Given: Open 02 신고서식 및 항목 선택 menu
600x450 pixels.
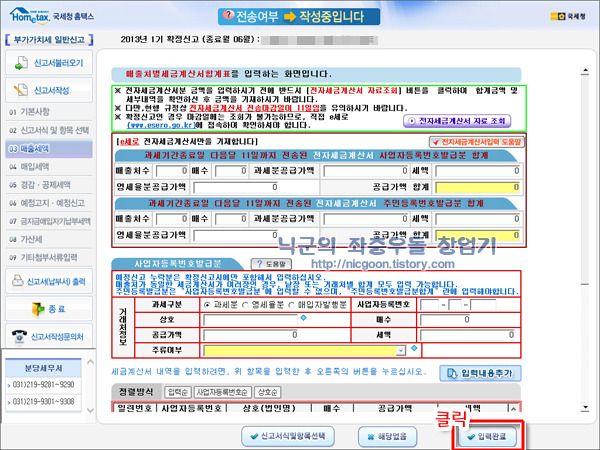Looking at the screenshot, I should (49, 130).
